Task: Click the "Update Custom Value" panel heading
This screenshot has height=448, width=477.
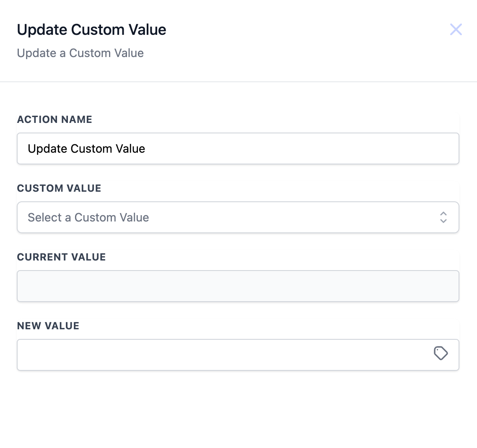Action: tap(91, 30)
